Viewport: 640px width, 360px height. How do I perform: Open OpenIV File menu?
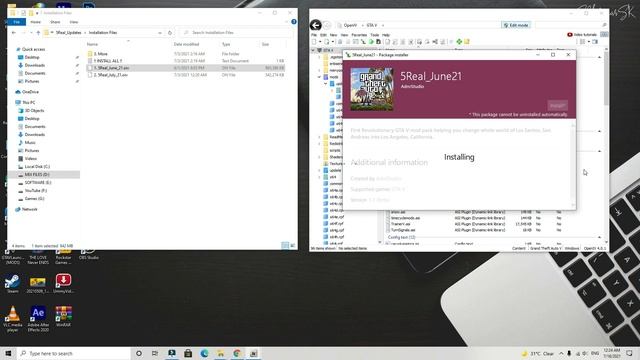(x=314, y=35)
